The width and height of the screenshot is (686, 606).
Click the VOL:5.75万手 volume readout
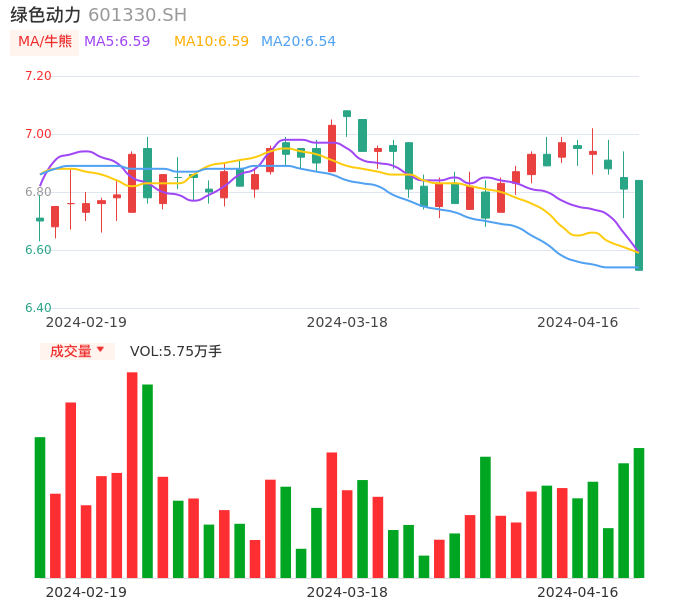click(x=176, y=351)
